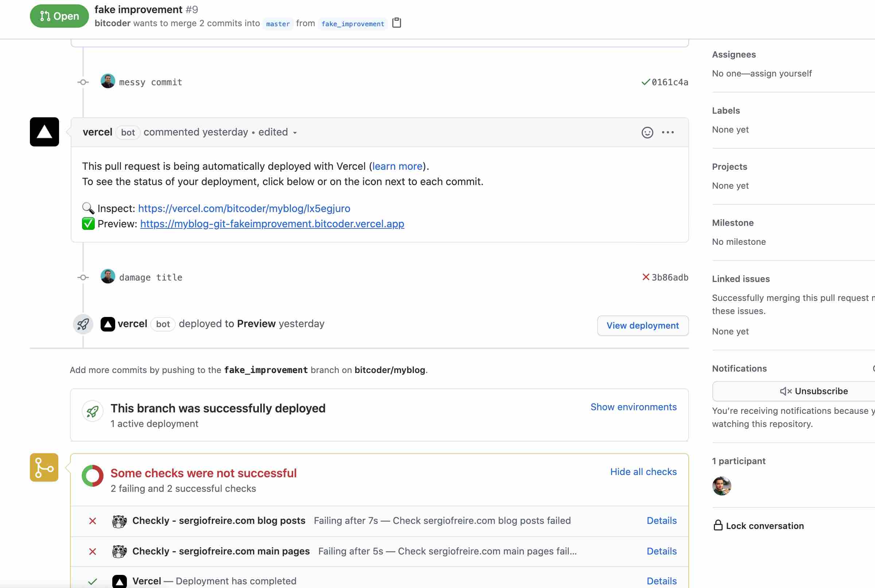Viewport: 875px width, 588px height.
Task: Click small Vercel logo in deployment event
Action: click(108, 324)
